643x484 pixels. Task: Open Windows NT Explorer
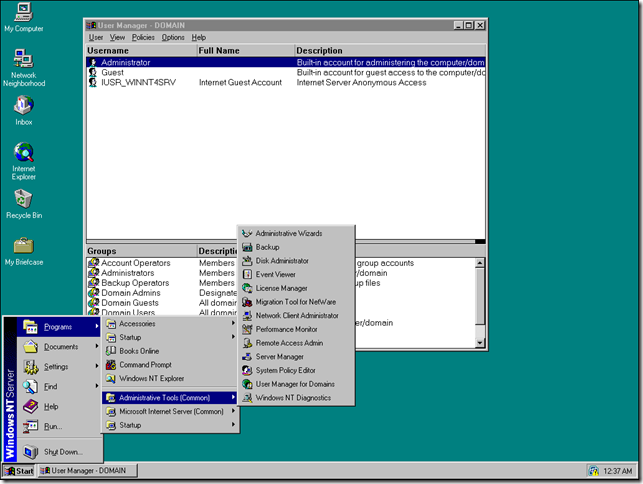170,378
